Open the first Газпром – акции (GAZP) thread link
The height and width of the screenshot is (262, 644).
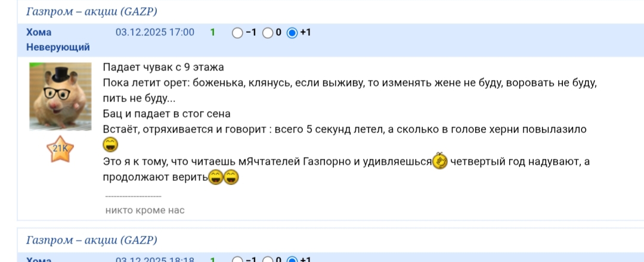tap(92, 12)
